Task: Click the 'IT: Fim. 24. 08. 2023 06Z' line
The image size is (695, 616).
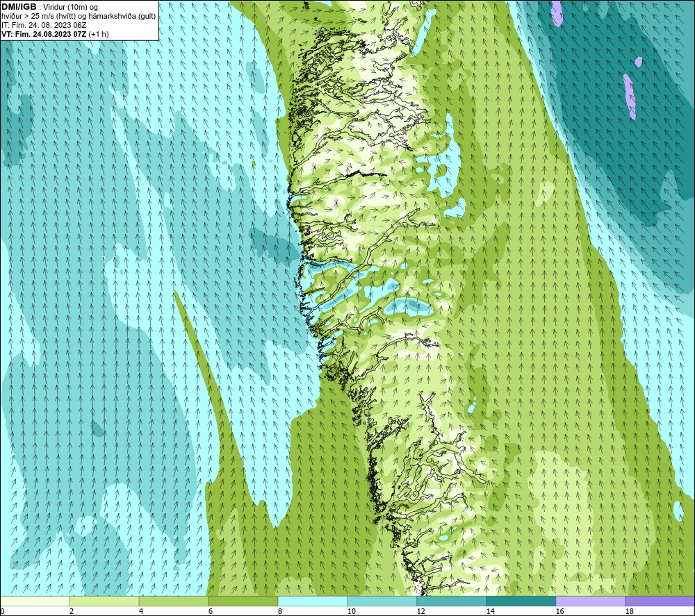Action: click(44, 25)
